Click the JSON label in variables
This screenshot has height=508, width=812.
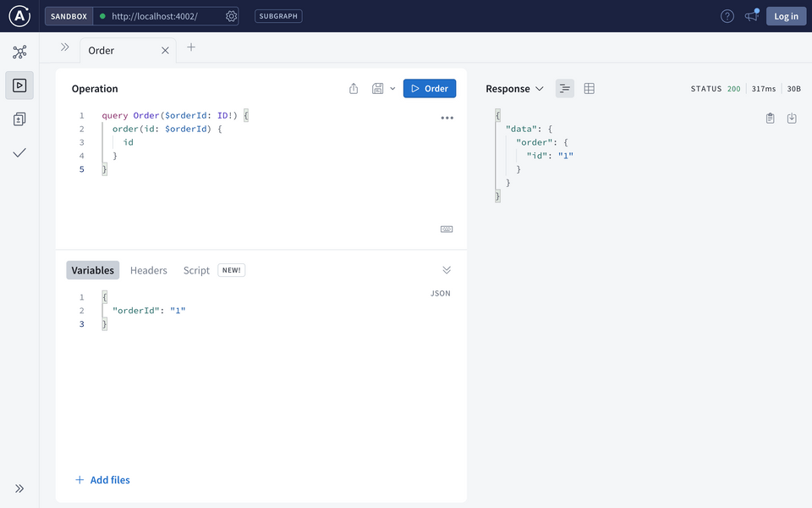pos(440,294)
